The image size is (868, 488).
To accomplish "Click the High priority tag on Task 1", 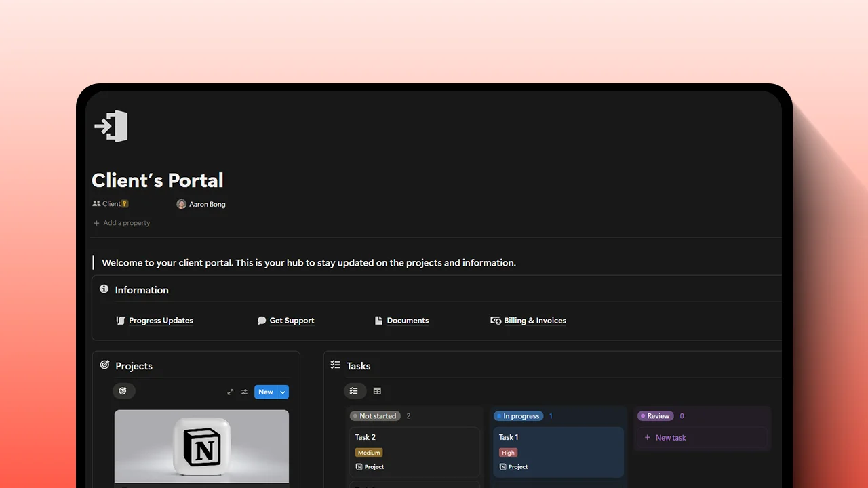I will (x=508, y=453).
